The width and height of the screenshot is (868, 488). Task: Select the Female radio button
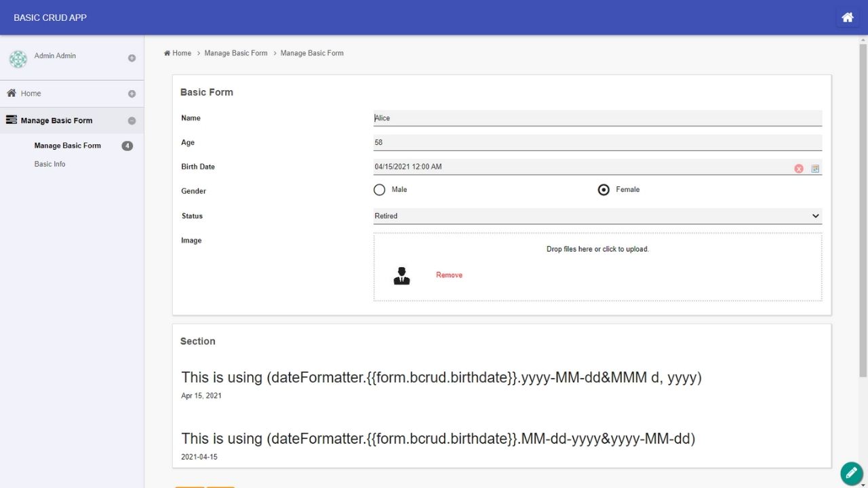(604, 190)
